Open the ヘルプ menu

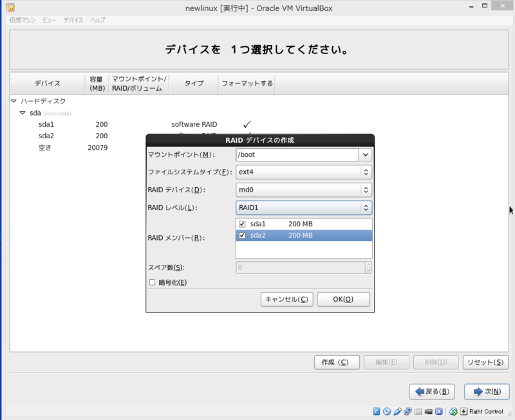[x=98, y=21]
